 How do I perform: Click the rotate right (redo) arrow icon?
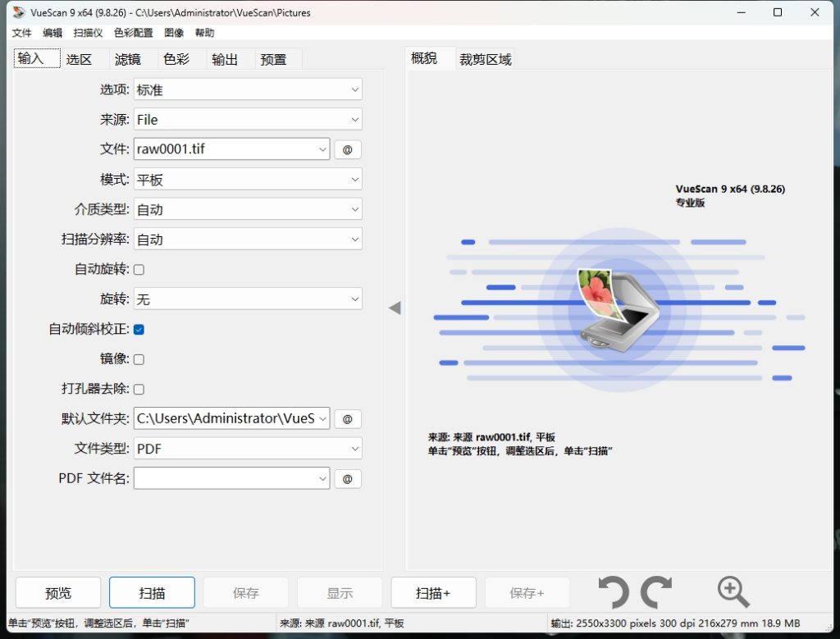[x=656, y=592]
